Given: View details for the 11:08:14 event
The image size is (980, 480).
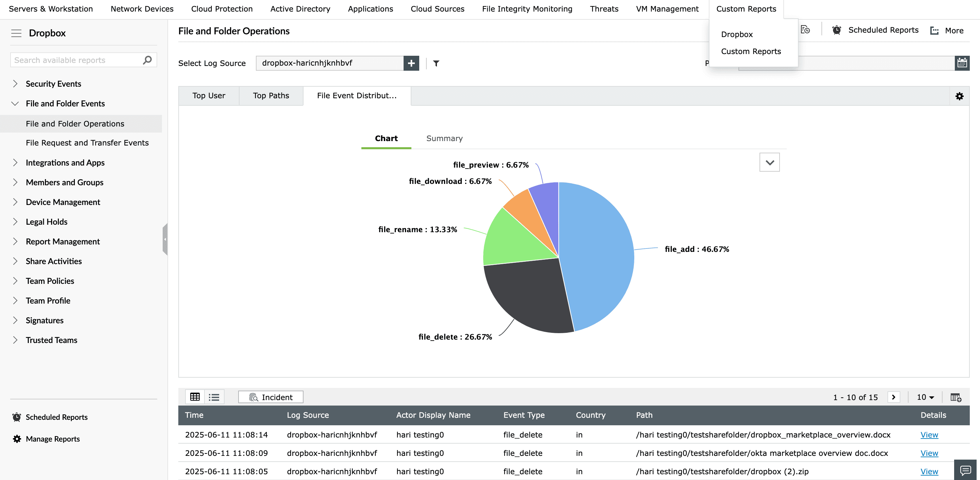Looking at the screenshot, I should click(929, 435).
